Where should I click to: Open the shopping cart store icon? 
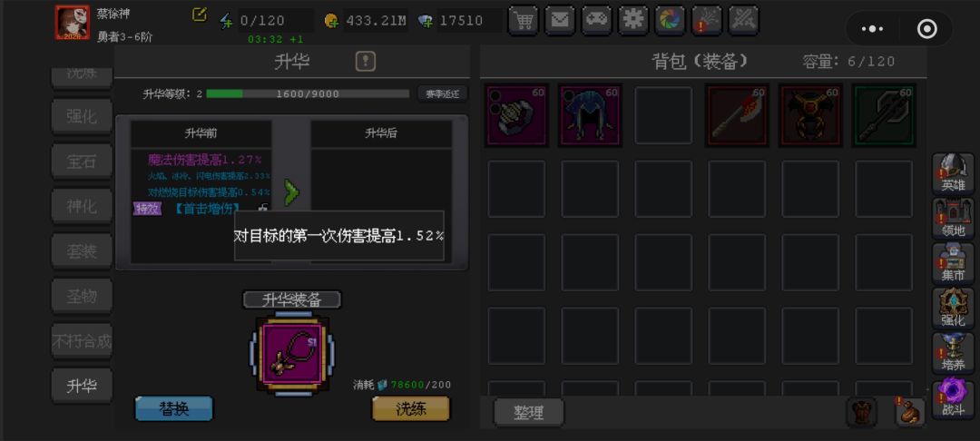click(524, 21)
